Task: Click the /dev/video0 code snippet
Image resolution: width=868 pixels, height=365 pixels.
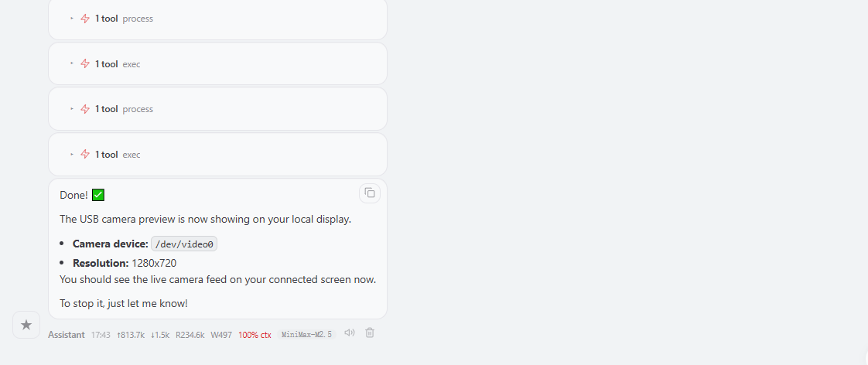Action: [185, 244]
